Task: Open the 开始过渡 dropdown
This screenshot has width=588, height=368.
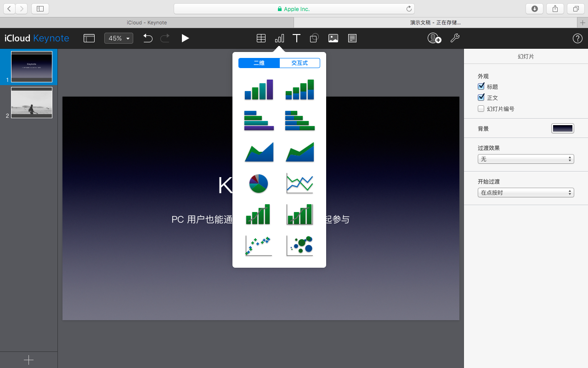Action: click(526, 192)
